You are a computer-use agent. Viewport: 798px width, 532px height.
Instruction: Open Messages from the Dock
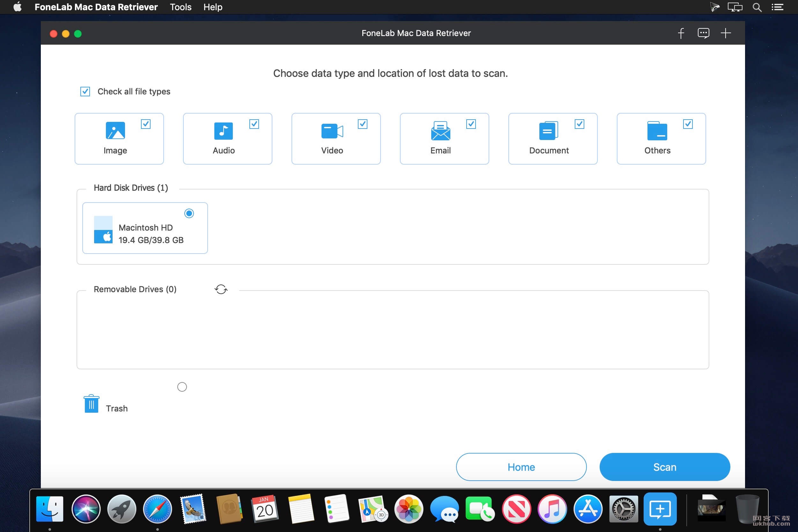tap(445, 509)
